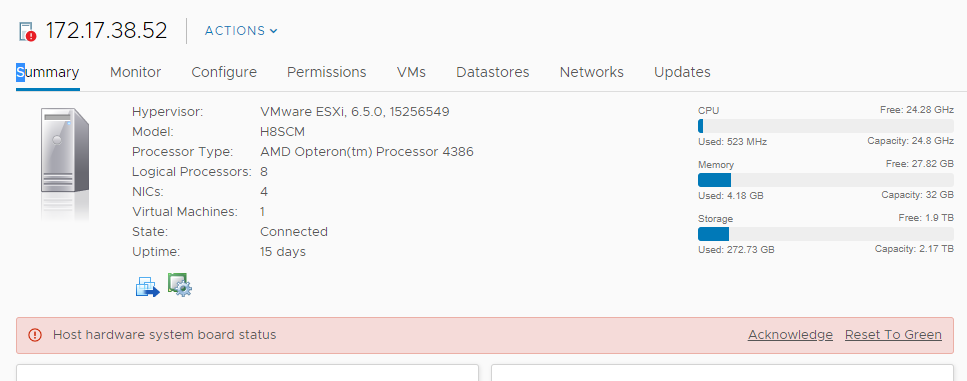Open the Datastores tab
Viewport: 967px width, 381px height.
point(493,72)
